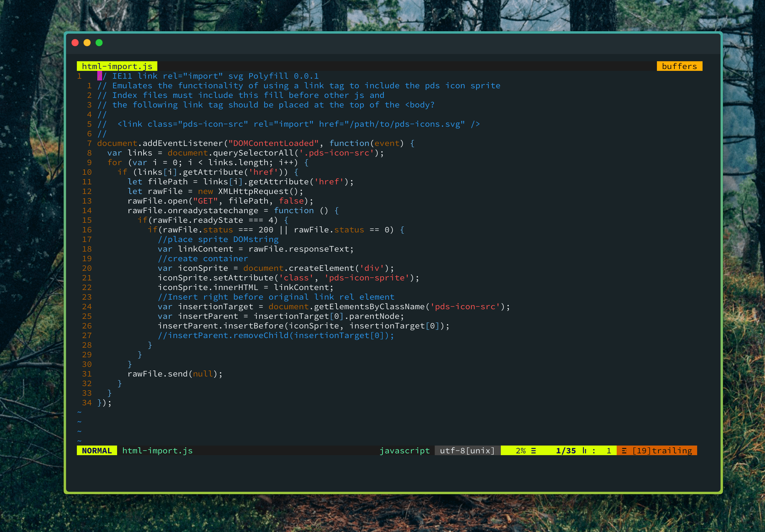Click 'var linkContent = rawFile.responseText'
This screenshot has width=765, height=532.
256,249
